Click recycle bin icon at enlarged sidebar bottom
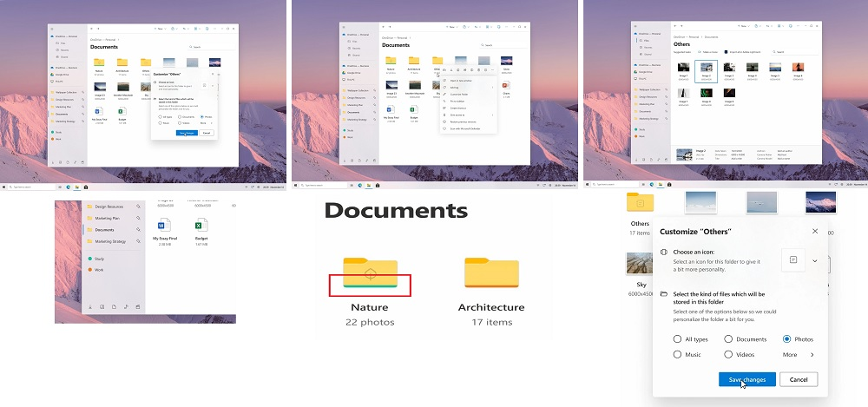868x407 pixels. click(138, 306)
